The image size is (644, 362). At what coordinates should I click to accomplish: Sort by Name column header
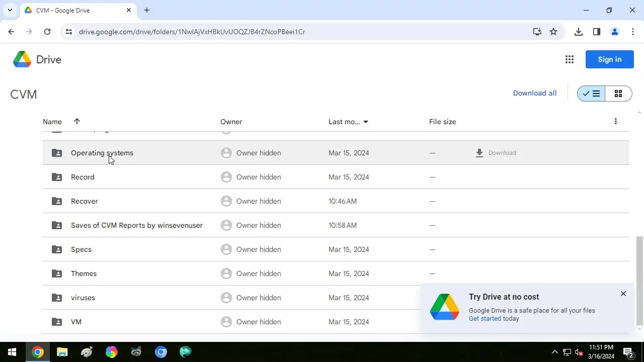[x=52, y=122]
